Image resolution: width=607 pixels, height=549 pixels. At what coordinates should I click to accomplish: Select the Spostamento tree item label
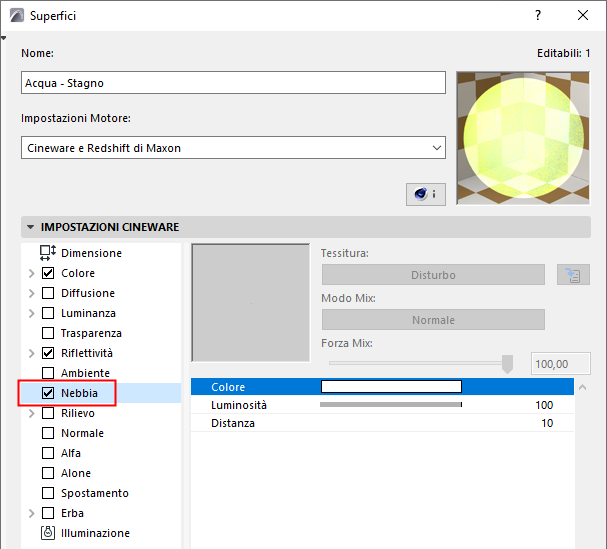click(x=95, y=493)
